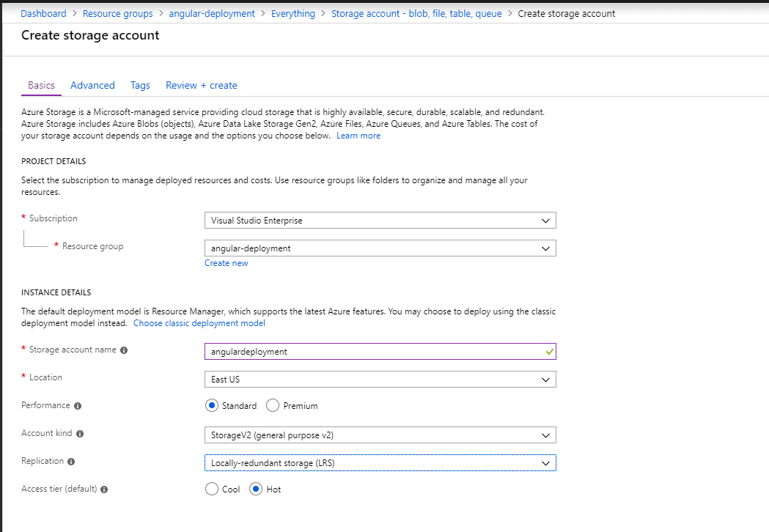
Task: Open the Subscription dropdown
Action: 380,221
